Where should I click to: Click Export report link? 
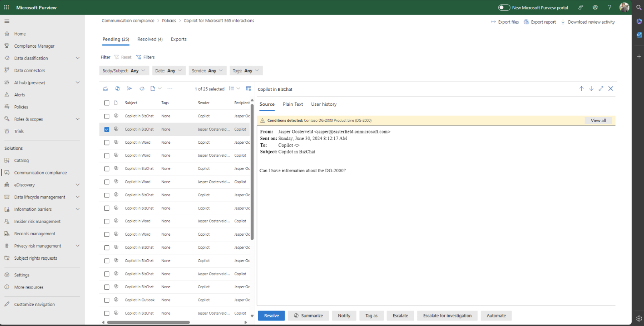click(x=539, y=22)
